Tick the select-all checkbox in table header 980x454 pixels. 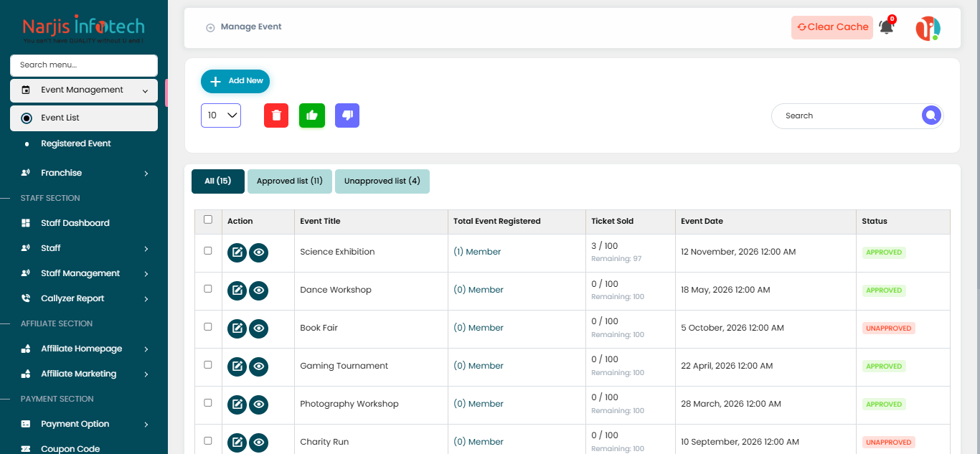coord(208,219)
